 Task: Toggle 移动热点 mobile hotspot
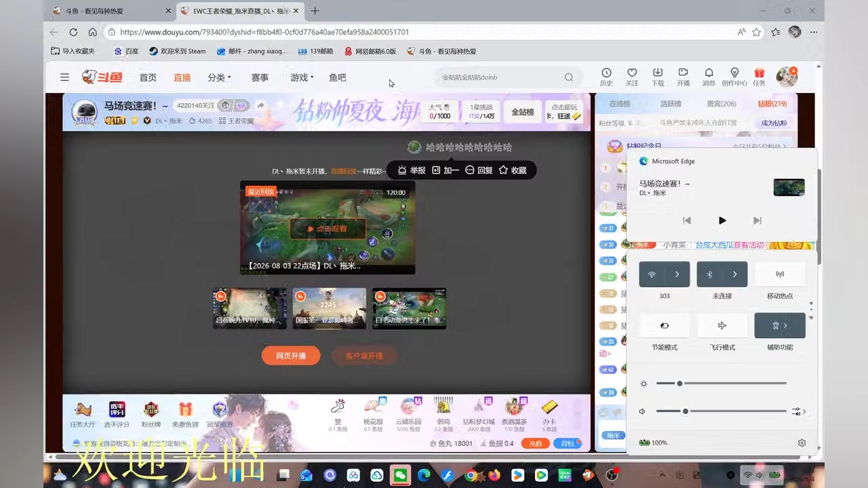coord(780,274)
